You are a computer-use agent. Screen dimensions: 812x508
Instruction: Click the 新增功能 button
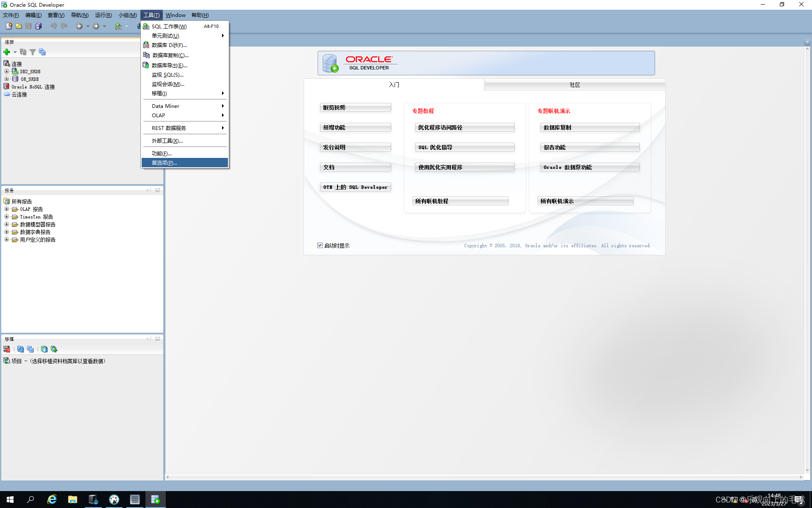point(355,127)
